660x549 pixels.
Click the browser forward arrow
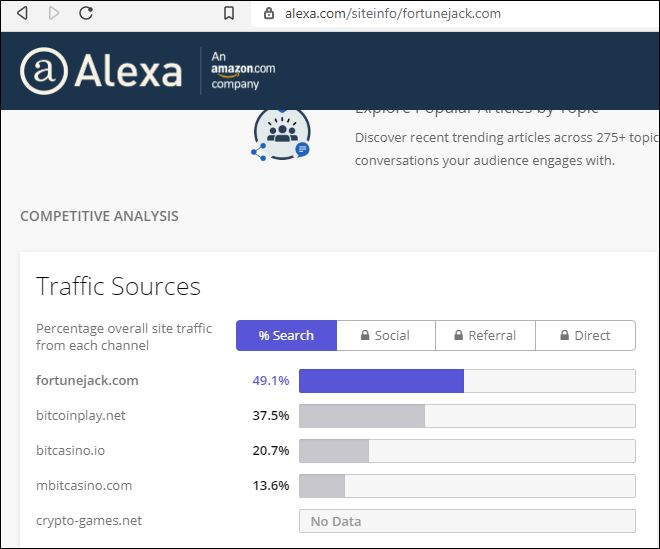[54, 13]
